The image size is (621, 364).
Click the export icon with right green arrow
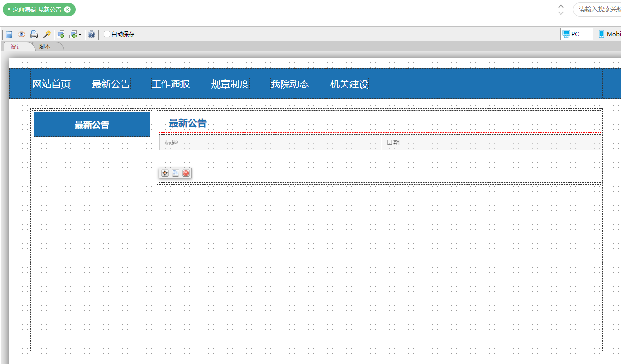[61, 34]
